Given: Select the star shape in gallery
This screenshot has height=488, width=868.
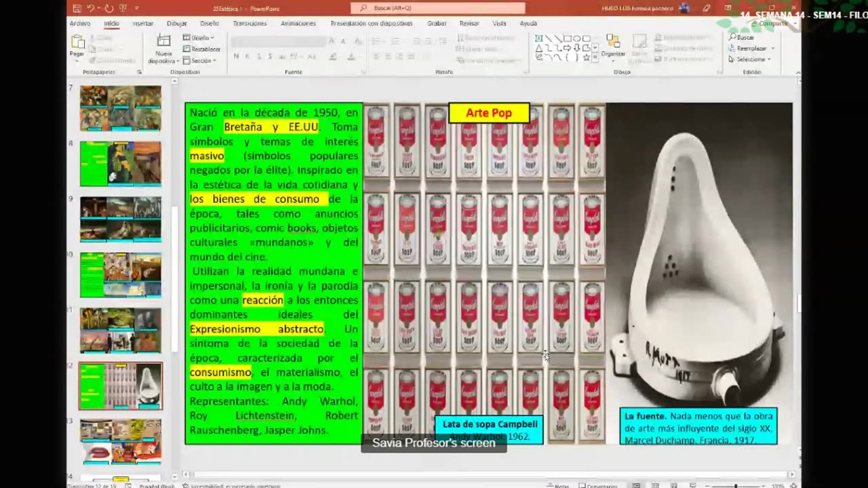Looking at the screenshot, I should click(587, 58).
